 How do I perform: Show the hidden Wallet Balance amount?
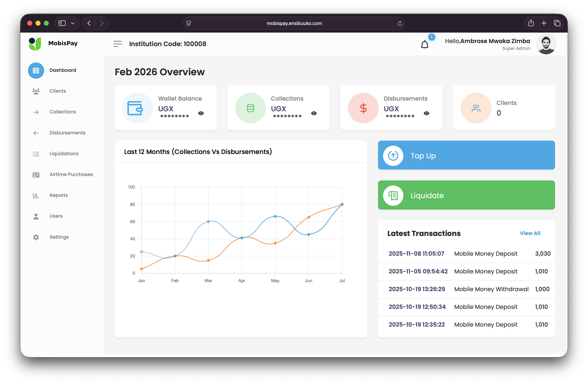[201, 113]
